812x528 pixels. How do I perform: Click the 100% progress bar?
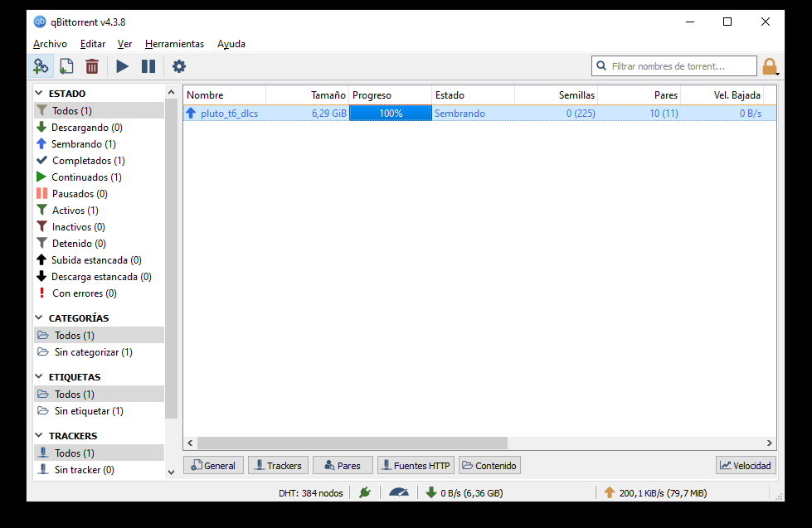(x=391, y=114)
